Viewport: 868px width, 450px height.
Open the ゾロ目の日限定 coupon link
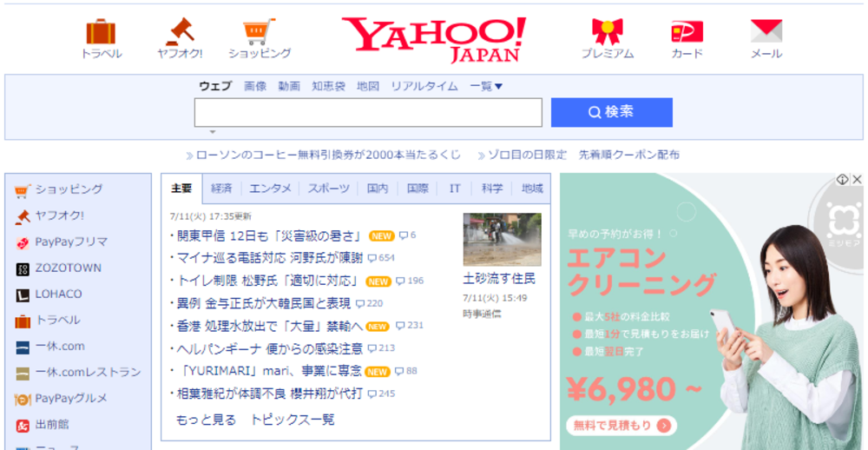pyautogui.click(x=583, y=155)
